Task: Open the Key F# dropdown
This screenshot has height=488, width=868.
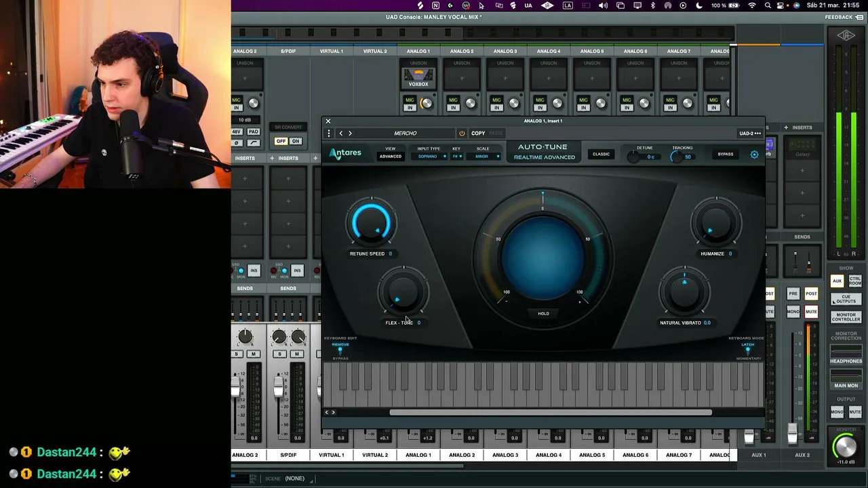Action: pyautogui.click(x=457, y=157)
